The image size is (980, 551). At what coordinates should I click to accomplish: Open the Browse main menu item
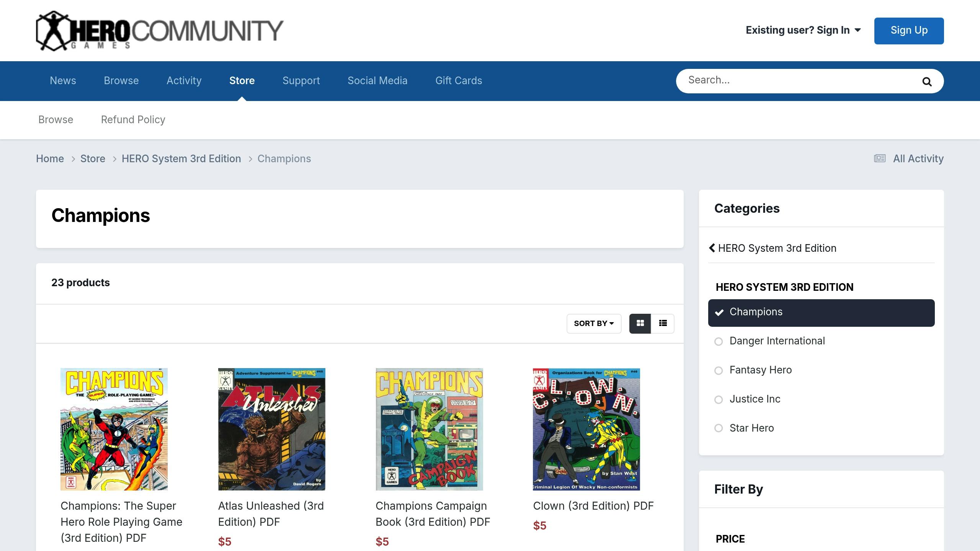pyautogui.click(x=121, y=81)
